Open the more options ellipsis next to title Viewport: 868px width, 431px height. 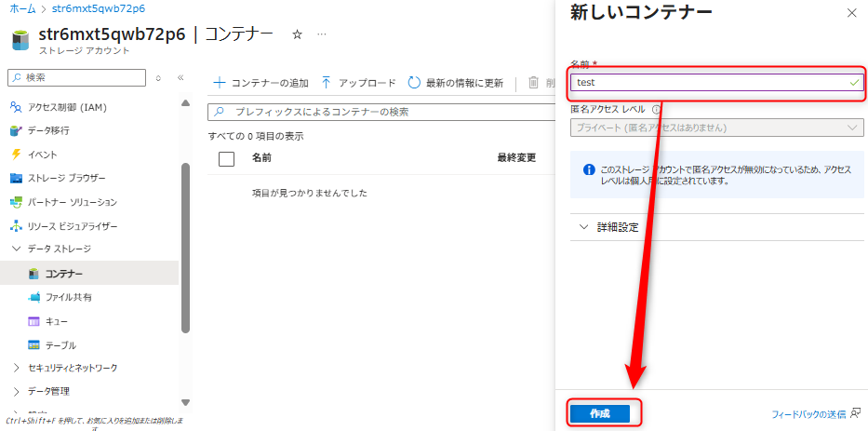point(322,34)
